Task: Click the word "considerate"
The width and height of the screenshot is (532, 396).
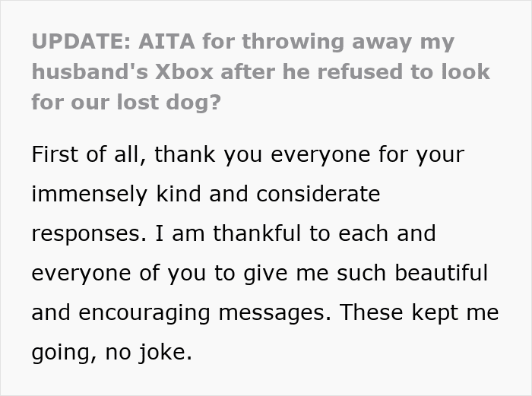Action: pos(318,194)
